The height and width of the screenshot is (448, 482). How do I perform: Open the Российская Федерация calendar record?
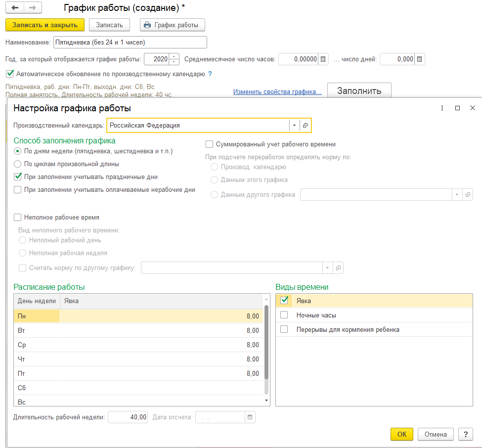coord(306,126)
